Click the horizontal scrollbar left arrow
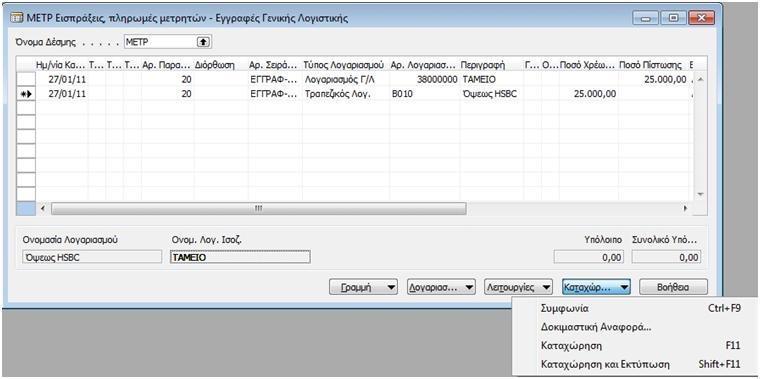The image size is (760, 379). [43, 208]
